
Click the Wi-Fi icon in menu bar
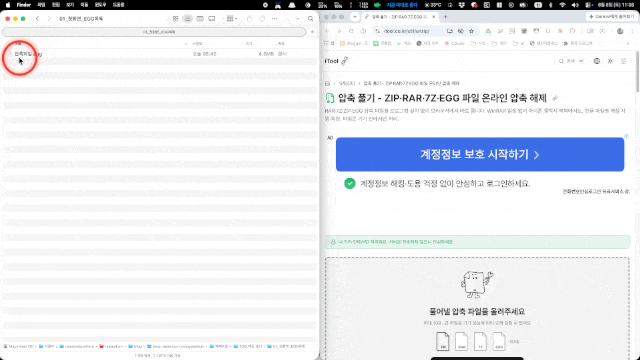point(562,5)
